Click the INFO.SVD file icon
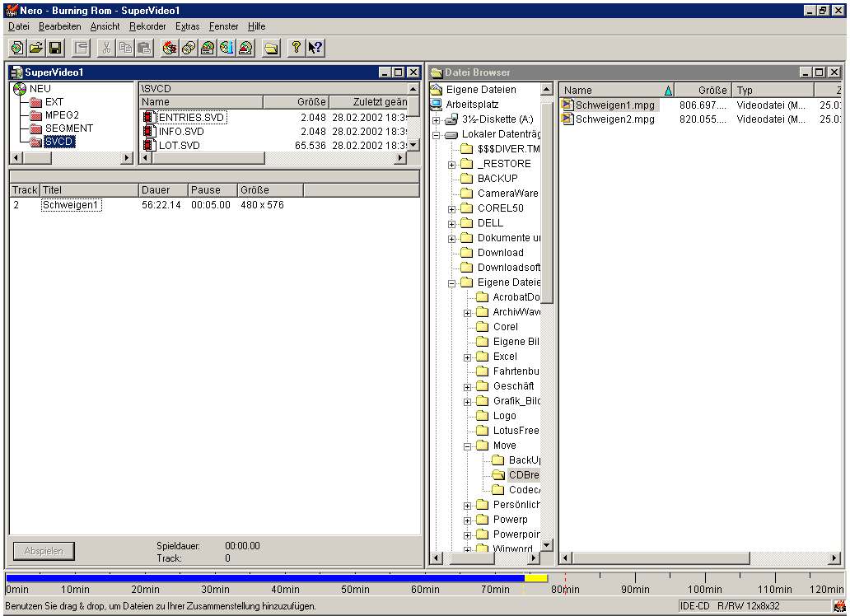Screen dimensions: 850x616 150,131
